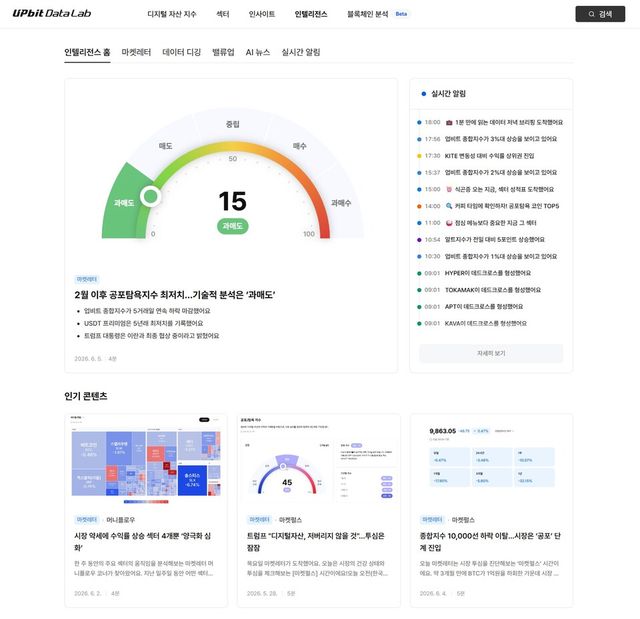Click the 검색 search button
Viewport: 640px width, 619px height.
(600, 14)
